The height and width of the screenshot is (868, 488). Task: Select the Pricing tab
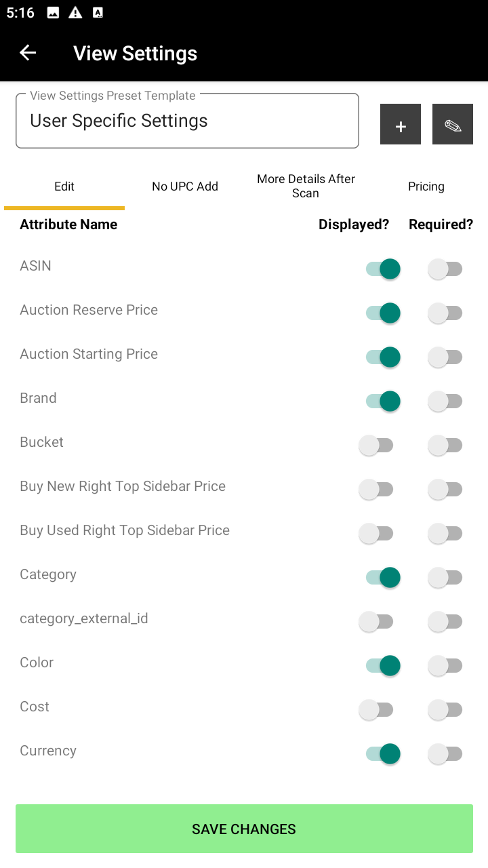point(426,186)
